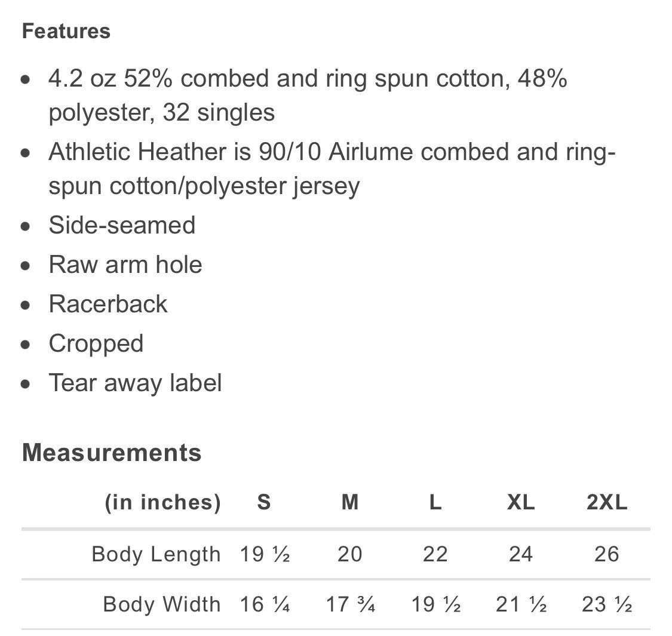Select the S size column header
The width and height of the screenshot is (672, 636).
click(264, 502)
